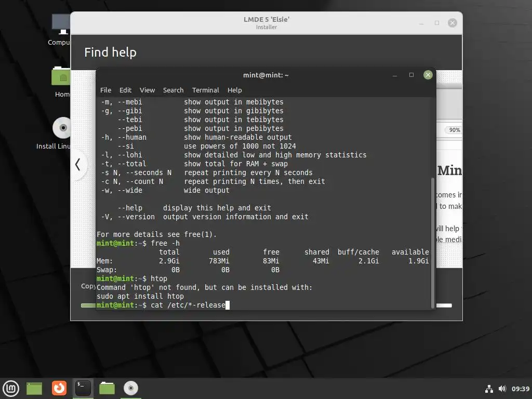Viewport: 532px width, 399px height.
Task: Open the Linux Mint start menu
Action: pos(11,388)
